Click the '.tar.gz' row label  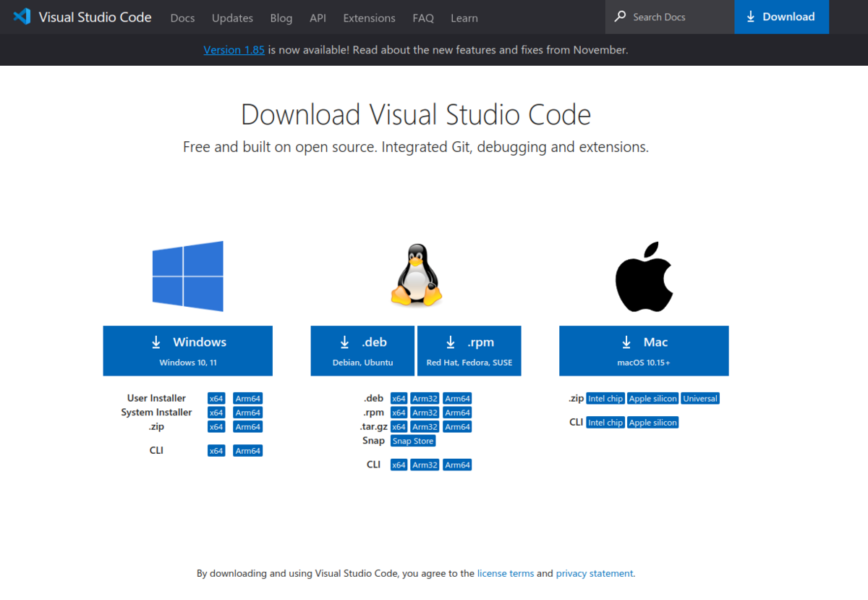pyautogui.click(x=374, y=427)
